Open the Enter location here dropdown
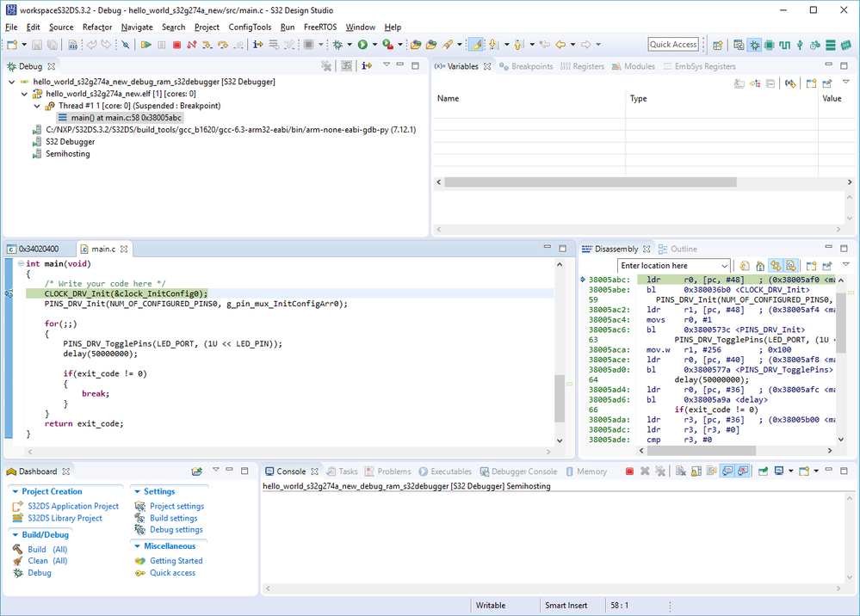The image size is (860, 616). [723, 266]
